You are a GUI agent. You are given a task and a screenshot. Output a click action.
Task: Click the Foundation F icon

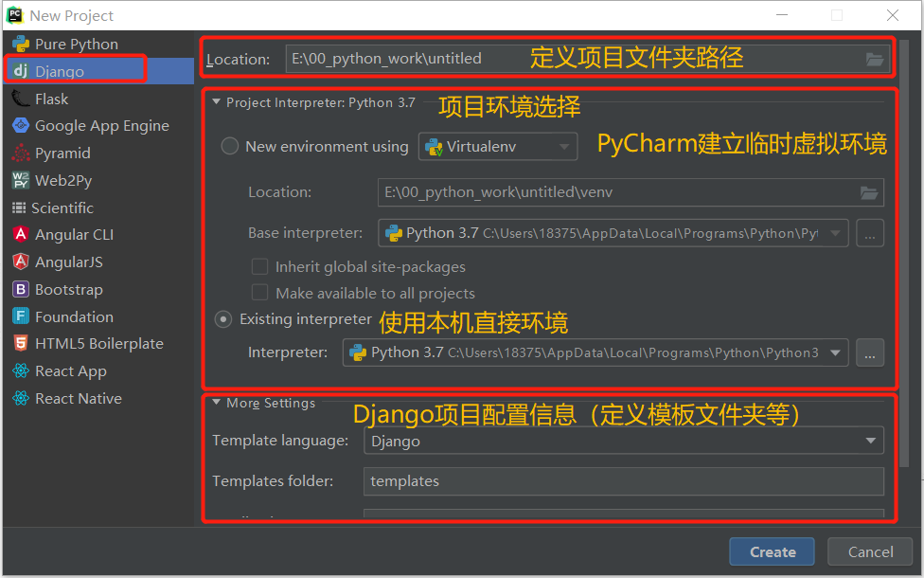[x=21, y=316]
